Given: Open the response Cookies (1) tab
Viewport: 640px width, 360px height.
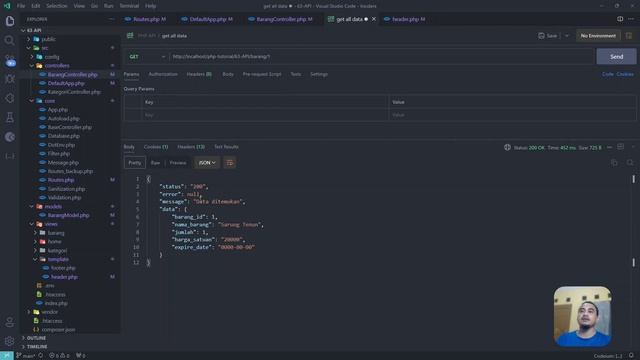Looking at the screenshot, I should 156,147.
